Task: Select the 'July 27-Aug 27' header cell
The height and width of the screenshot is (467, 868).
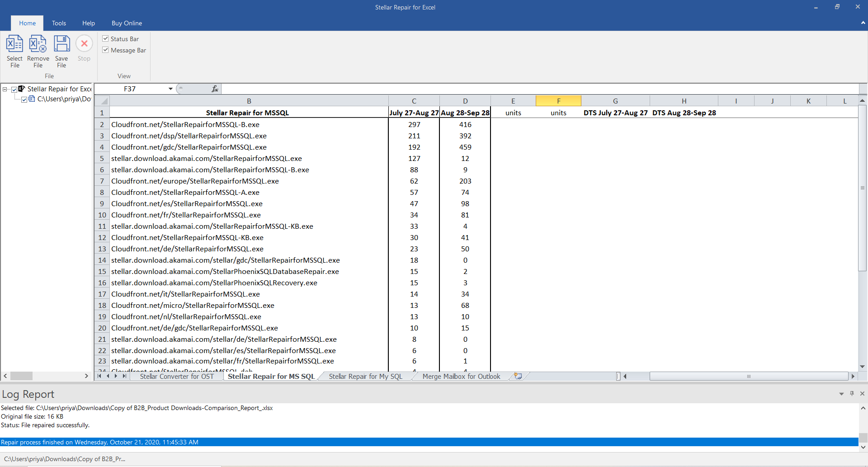Action: point(414,113)
